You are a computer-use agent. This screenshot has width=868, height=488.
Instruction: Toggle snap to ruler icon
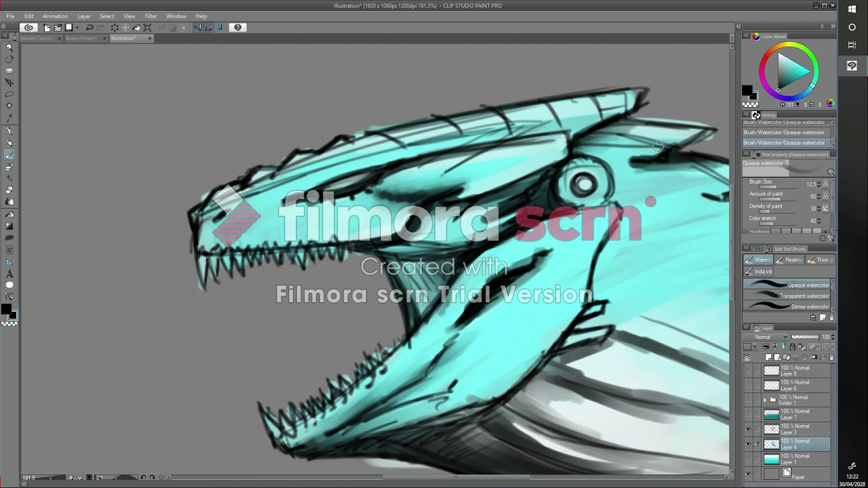tap(197, 28)
